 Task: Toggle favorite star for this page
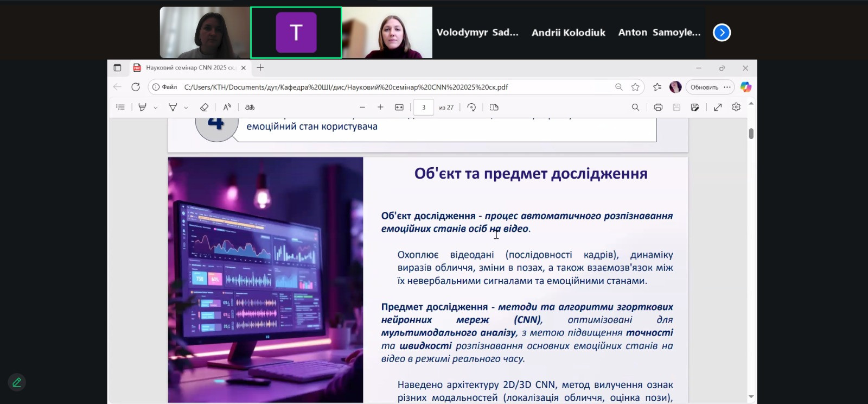[x=635, y=87]
